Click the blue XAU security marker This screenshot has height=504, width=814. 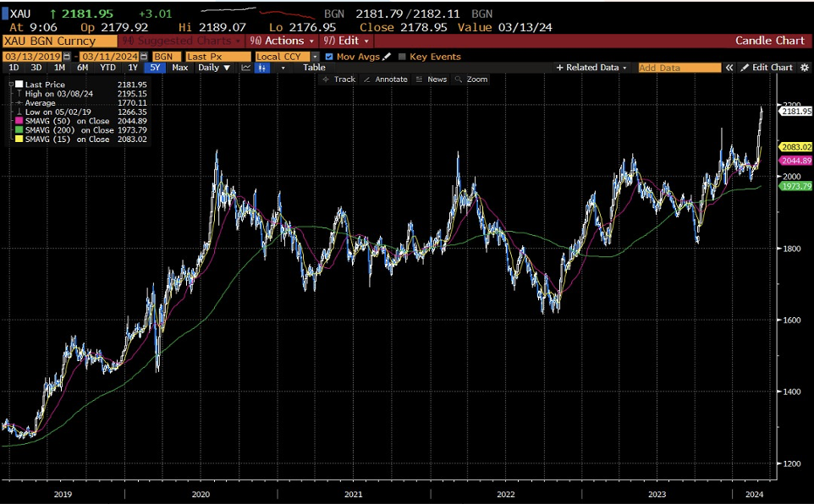click(x=5, y=14)
